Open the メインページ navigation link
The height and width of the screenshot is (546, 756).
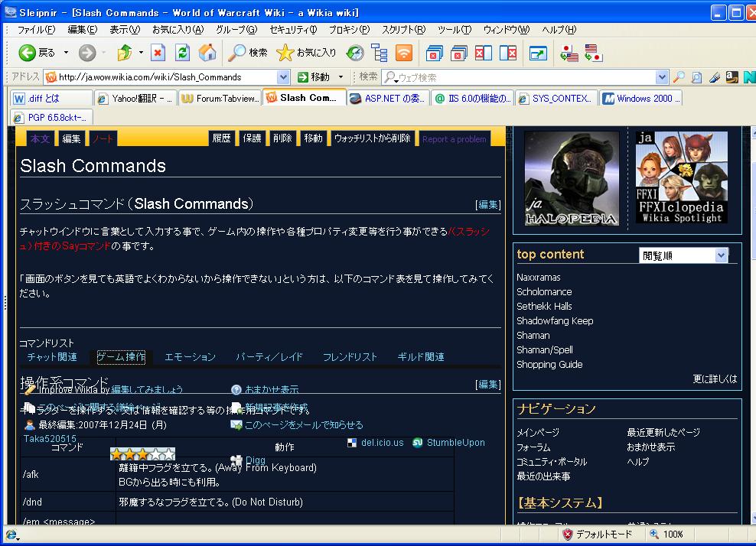pyautogui.click(x=538, y=433)
